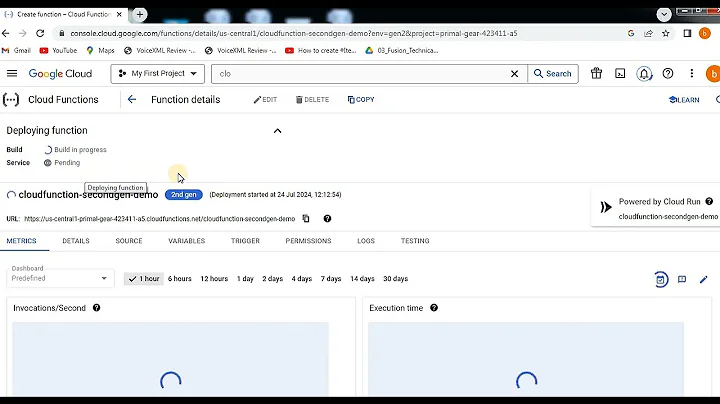Open the browser tab search dropdown
The width and height of the screenshot is (720, 404).
[x=664, y=15]
